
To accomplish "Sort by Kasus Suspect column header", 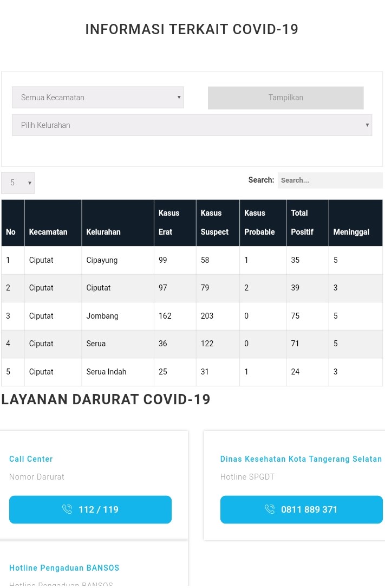I will (214, 223).
